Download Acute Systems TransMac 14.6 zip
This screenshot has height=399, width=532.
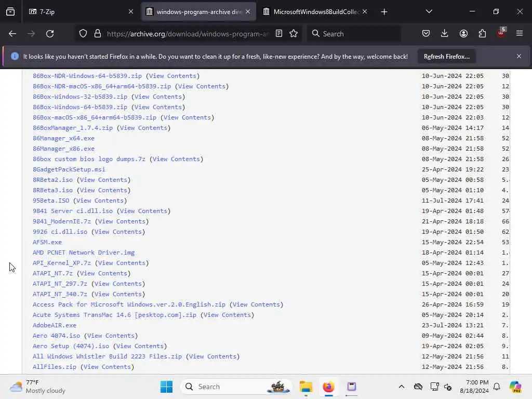point(114,315)
